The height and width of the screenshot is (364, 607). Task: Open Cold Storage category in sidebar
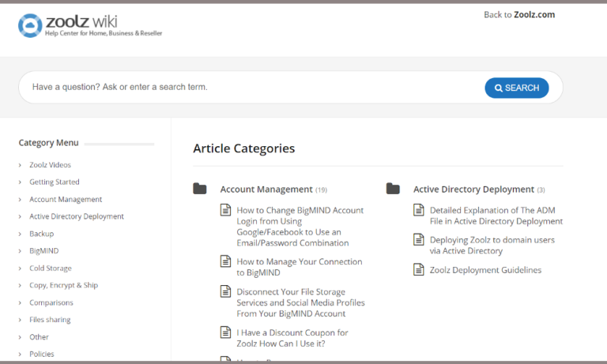[51, 268]
